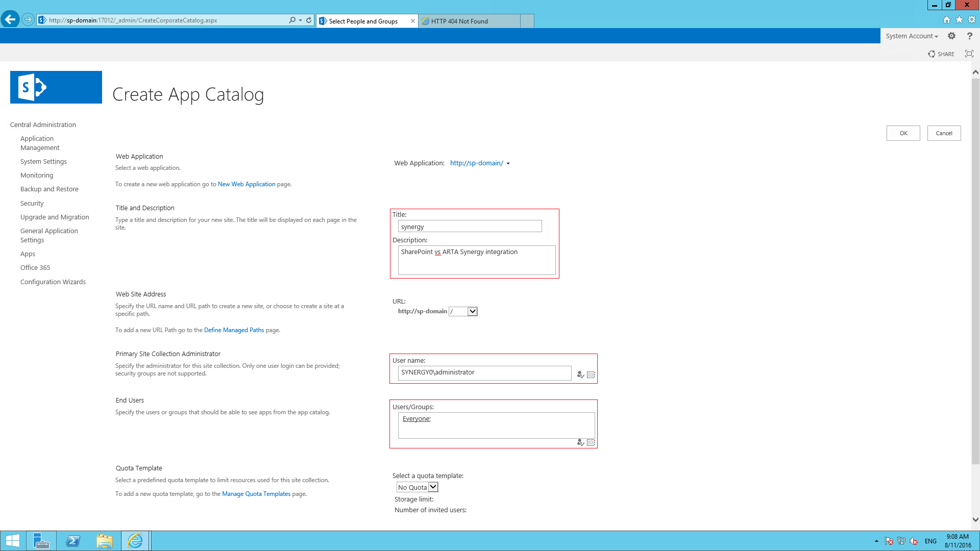
Task: Open the Web Application http://sp-domain/ dropdown
Action: pos(480,163)
